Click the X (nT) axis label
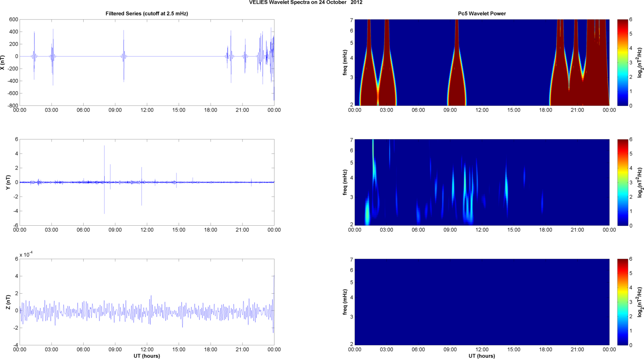The image size is (644, 359). tap(3, 62)
